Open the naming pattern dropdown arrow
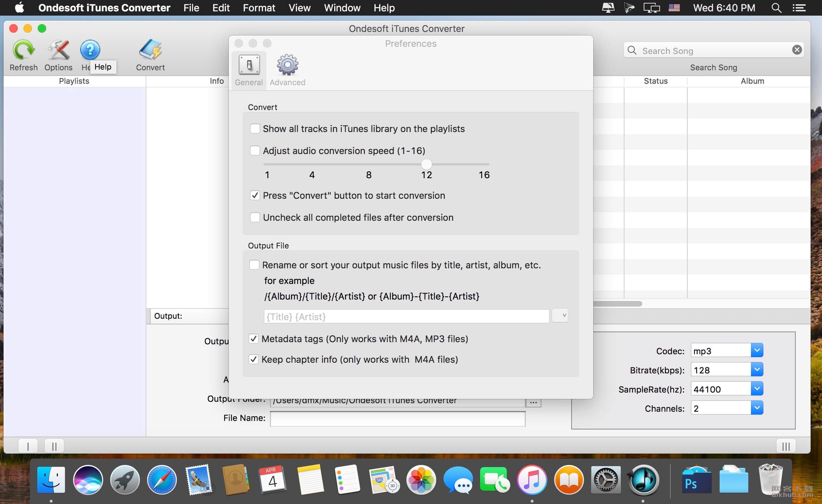This screenshot has width=822, height=504. 560,316
